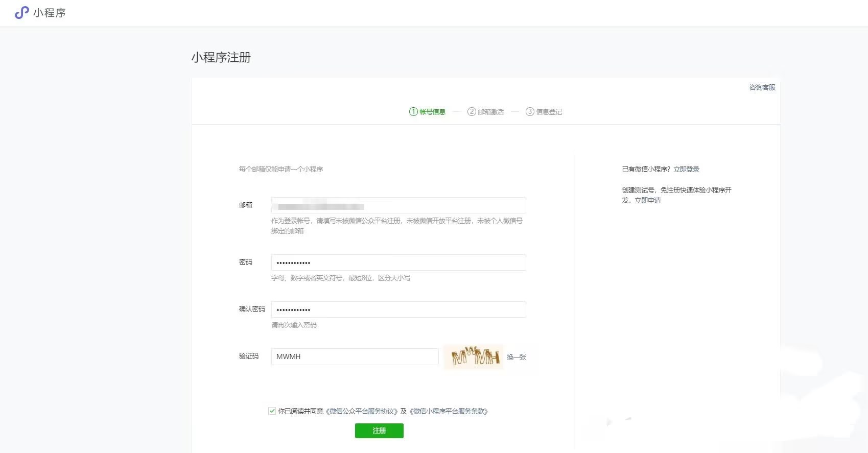The height and width of the screenshot is (453, 868).
Task: Select step 3 信息登记
Action: point(544,112)
